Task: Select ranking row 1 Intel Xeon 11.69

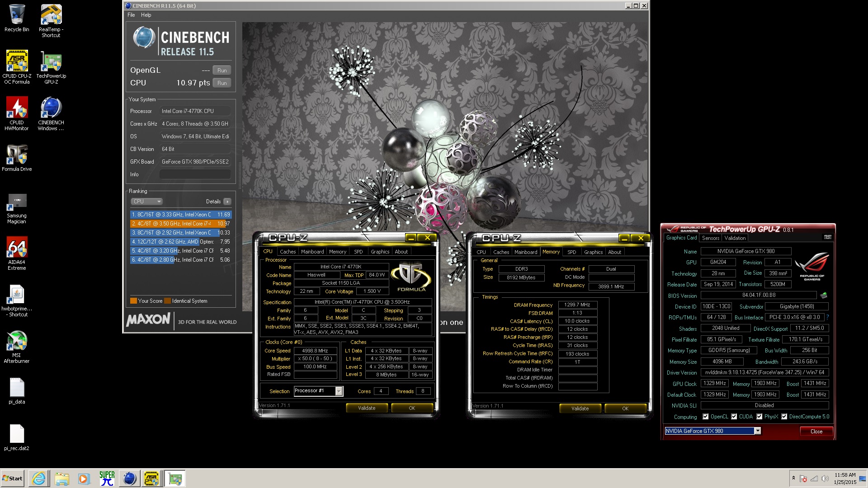Action: point(181,215)
